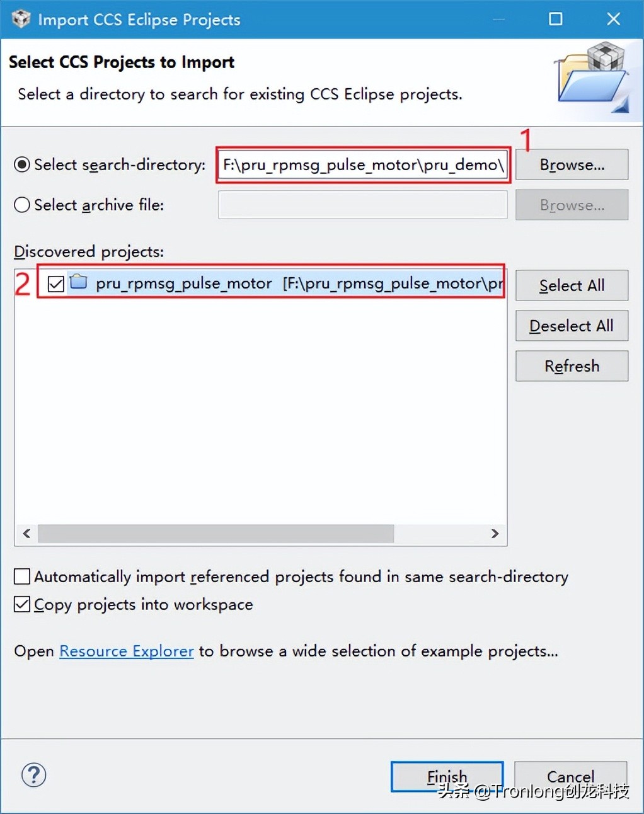Viewport: 644px width, 814px height.
Task: Refresh the discovered projects list
Action: coord(572,366)
